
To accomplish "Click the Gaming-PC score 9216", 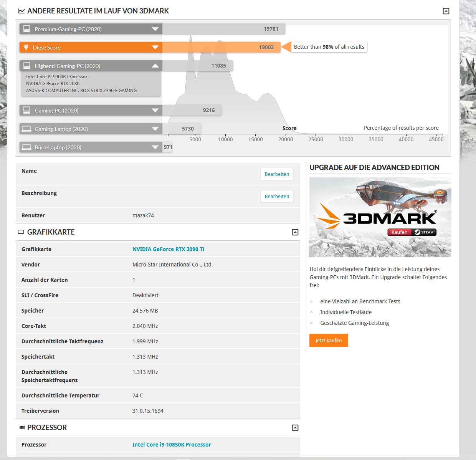I will (x=209, y=110).
